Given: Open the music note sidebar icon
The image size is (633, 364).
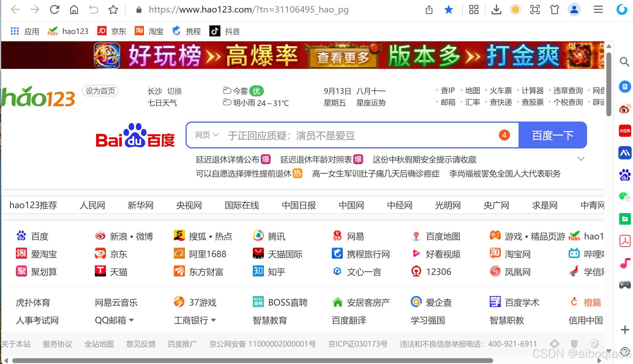Looking at the screenshot, I should (x=625, y=263).
